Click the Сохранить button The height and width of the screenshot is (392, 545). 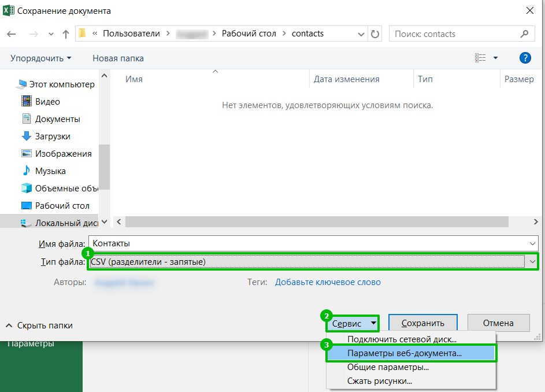click(422, 323)
